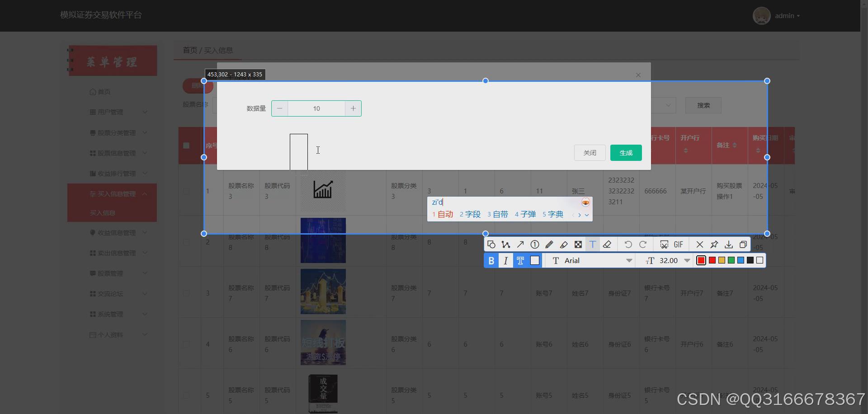Pick the second red color swatch
This screenshot has height=414, width=868.
[x=712, y=260]
